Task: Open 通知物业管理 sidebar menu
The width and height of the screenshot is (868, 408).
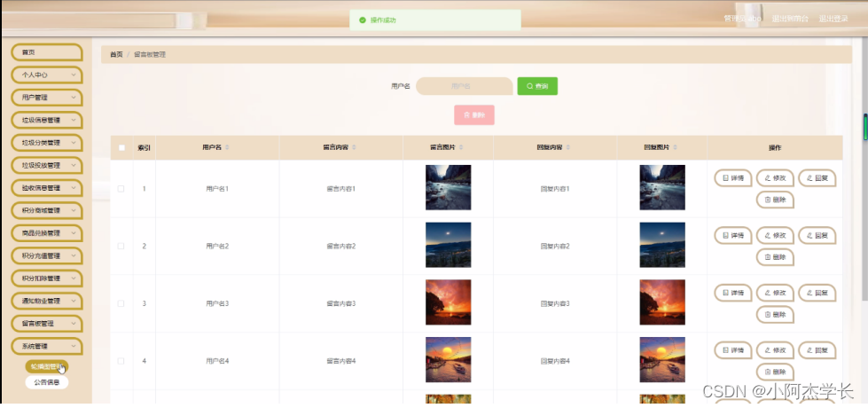Action: tap(47, 302)
